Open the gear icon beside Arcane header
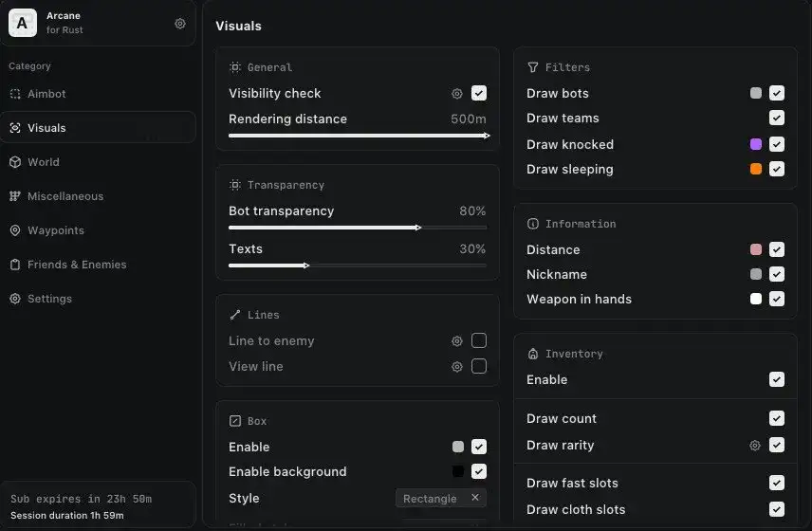Screen dimensions: 812x531 180,24
